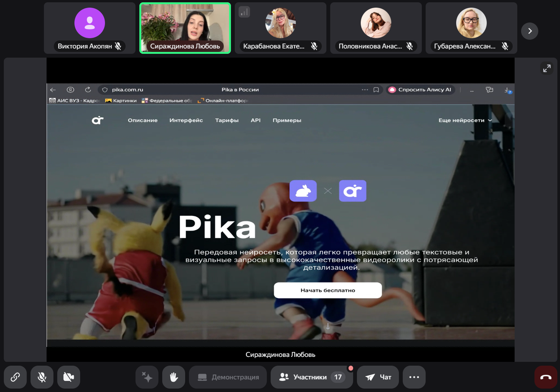This screenshot has width=560, height=392.
Task: Open the Федеральные bookmark
Action: click(x=167, y=101)
